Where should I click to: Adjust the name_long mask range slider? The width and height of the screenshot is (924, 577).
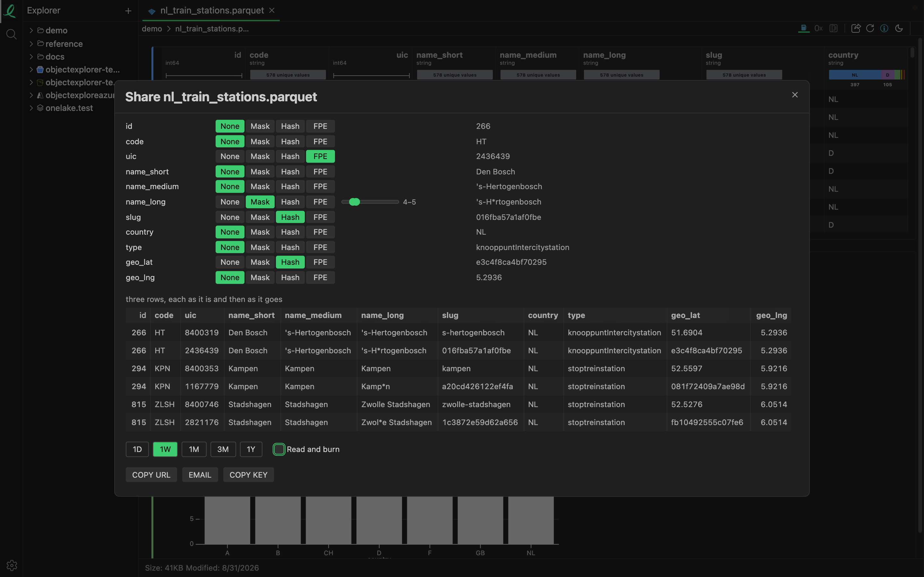pos(370,202)
